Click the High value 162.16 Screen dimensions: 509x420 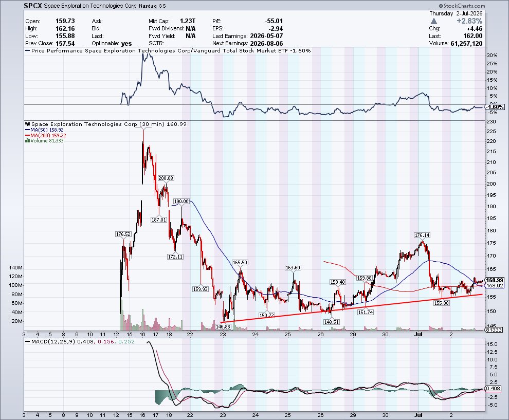pyautogui.click(x=65, y=28)
